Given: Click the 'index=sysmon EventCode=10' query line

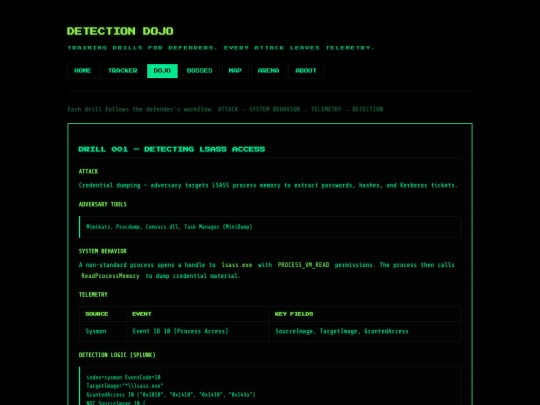Looking at the screenshot, I should click(124, 377).
